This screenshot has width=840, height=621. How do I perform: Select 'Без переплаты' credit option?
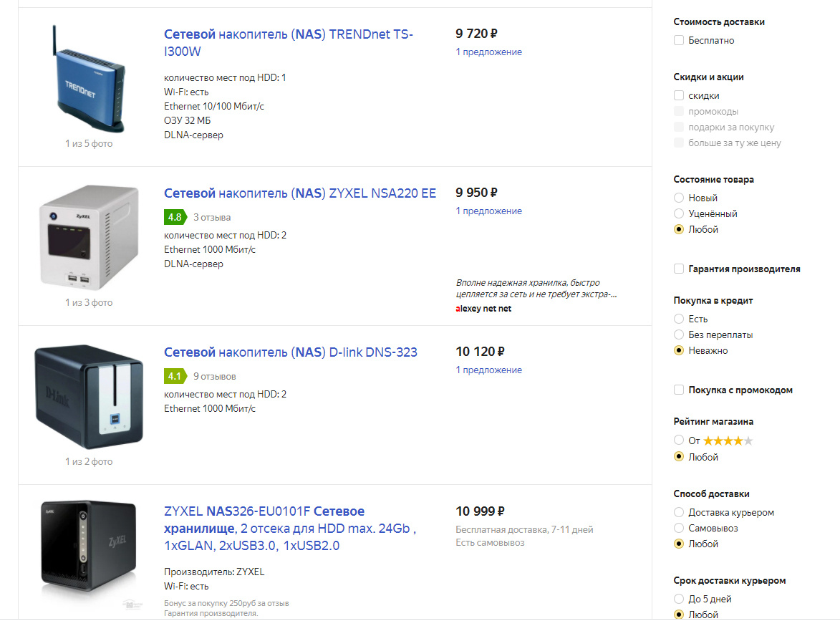coord(679,334)
